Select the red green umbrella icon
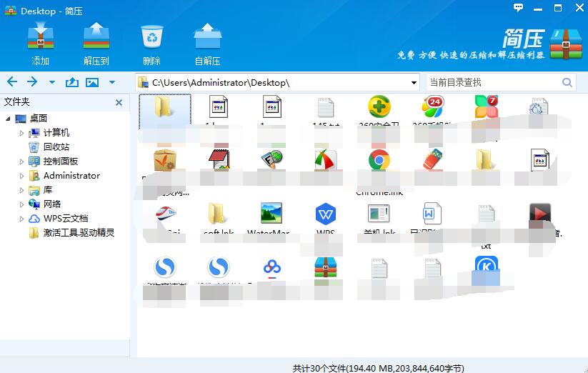The width and height of the screenshot is (588, 373). [326, 160]
